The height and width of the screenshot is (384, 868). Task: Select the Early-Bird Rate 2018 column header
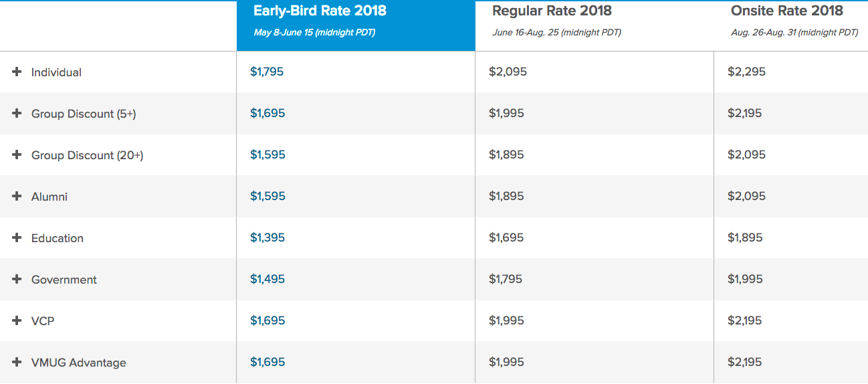click(320, 11)
